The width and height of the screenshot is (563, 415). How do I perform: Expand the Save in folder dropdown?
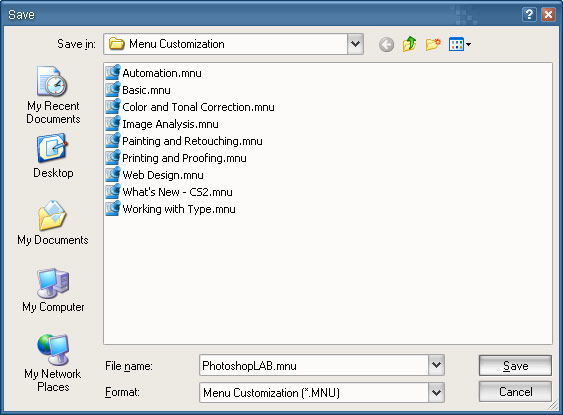coord(355,44)
